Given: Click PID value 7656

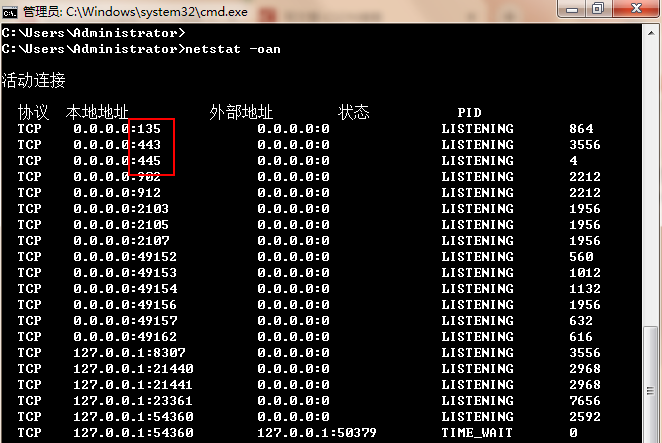Looking at the screenshot, I should (x=585, y=401).
